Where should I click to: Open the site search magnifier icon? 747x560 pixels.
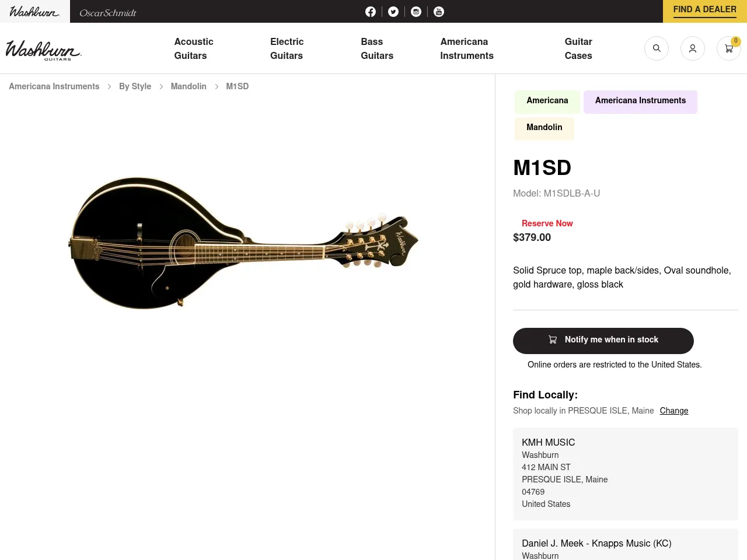(657, 48)
